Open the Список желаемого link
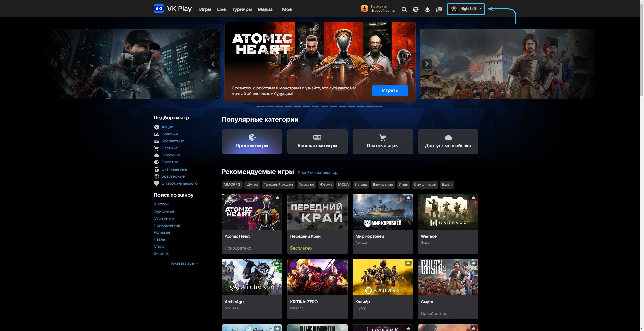Screen dimensions: 644x331 pos(179,183)
